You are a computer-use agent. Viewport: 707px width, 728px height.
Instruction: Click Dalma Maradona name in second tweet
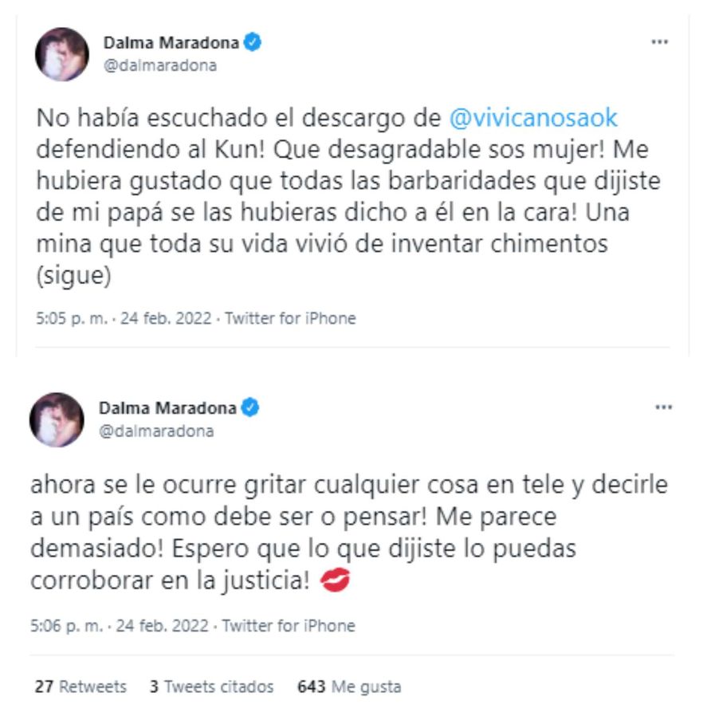click(167, 408)
